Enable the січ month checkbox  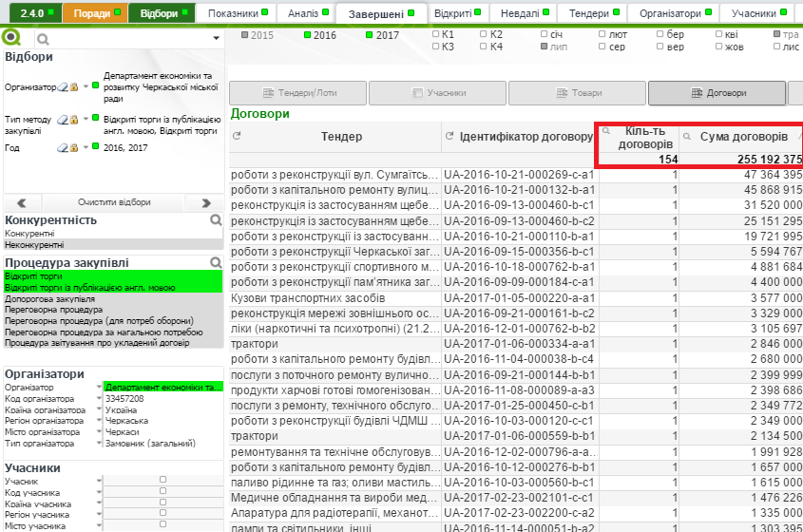(544, 35)
